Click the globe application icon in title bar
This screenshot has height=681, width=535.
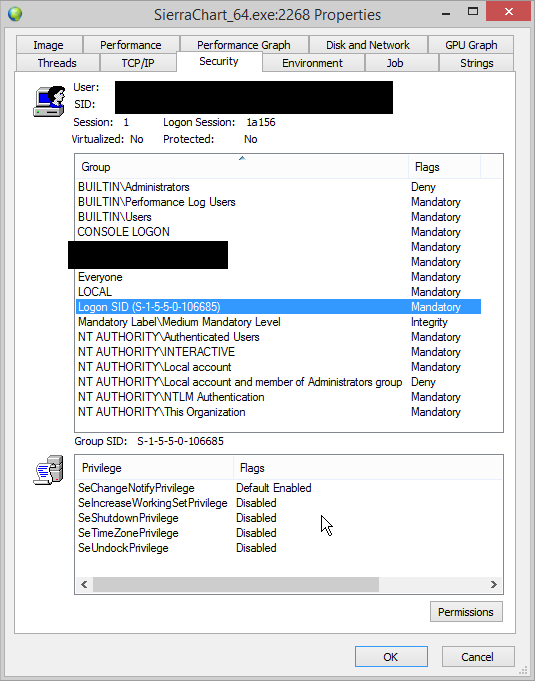(15, 14)
